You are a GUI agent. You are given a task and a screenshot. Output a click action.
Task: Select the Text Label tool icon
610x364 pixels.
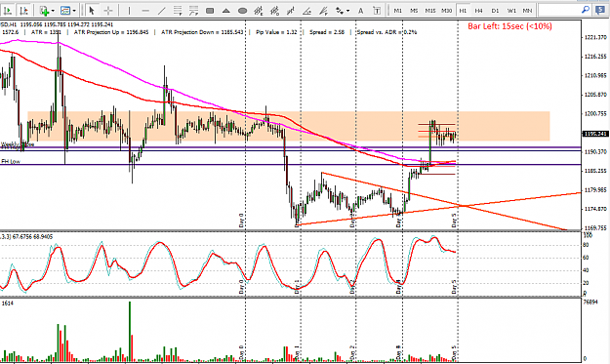point(377,11)
